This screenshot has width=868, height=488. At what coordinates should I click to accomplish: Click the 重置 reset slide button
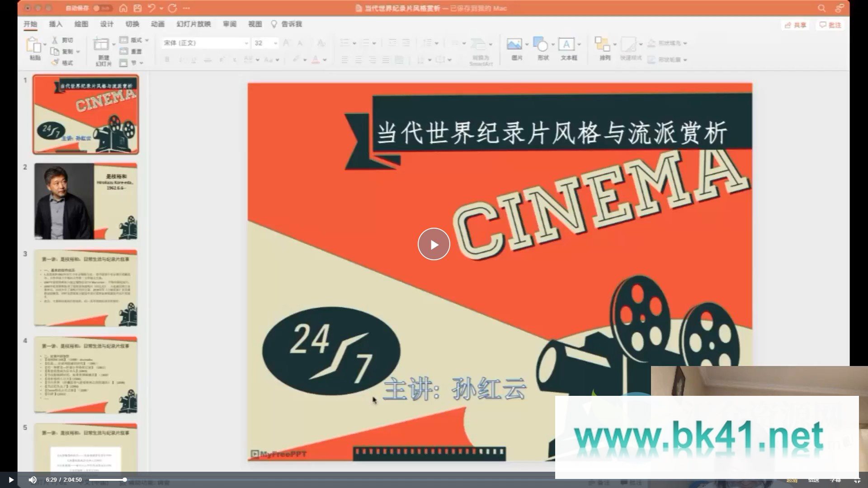[x=131, y=51]
